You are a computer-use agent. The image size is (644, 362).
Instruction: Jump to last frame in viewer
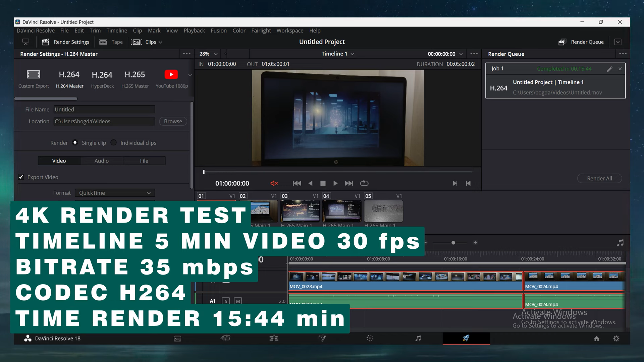349,183
